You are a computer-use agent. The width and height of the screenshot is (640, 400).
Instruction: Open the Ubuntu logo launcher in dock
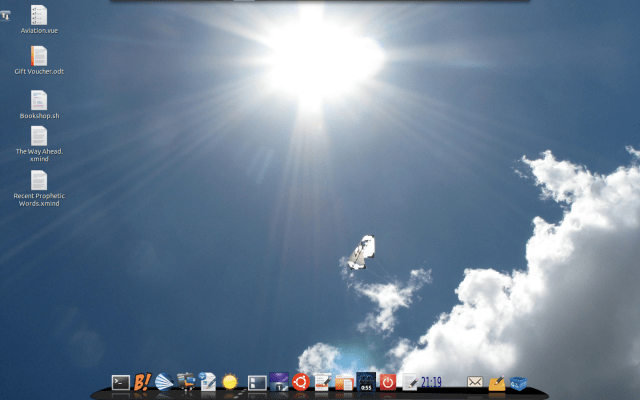coord(300,381)
